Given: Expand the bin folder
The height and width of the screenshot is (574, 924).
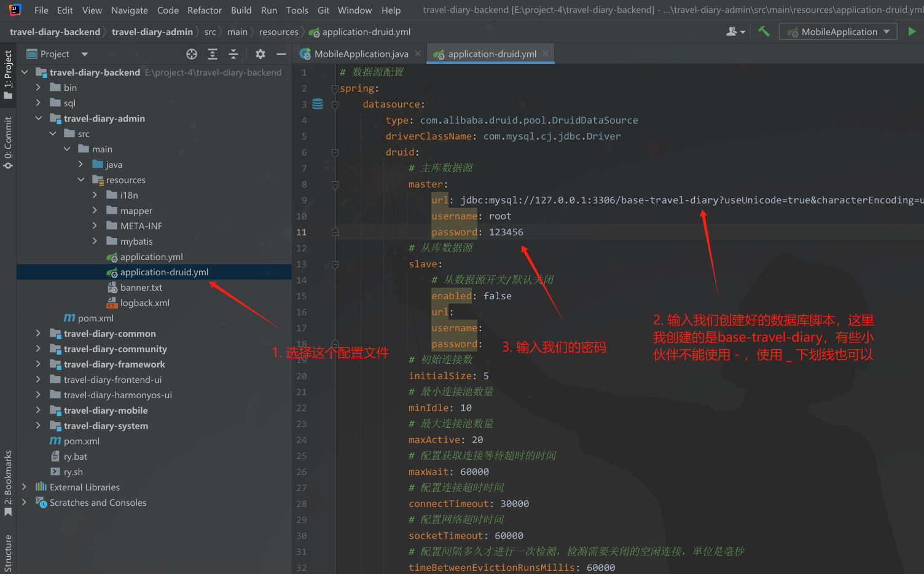Looking at the screenshot, I should pos(38,88).
